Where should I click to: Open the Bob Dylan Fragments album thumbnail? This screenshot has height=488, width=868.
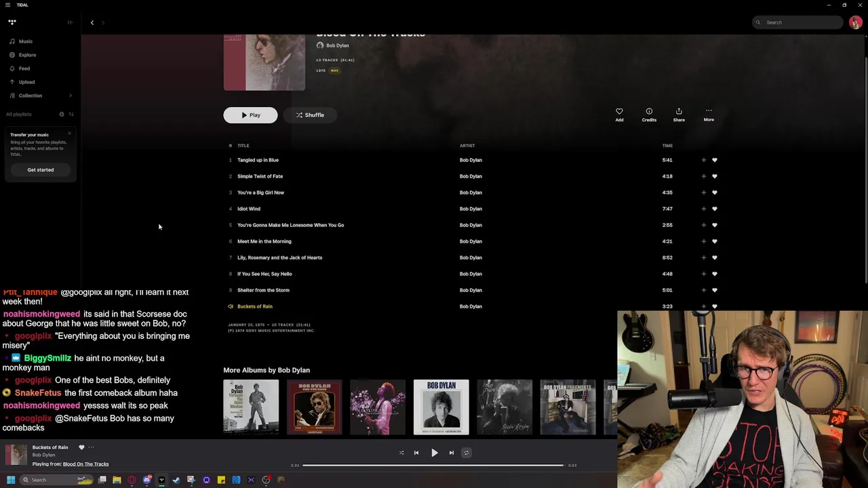click(568, 407)
